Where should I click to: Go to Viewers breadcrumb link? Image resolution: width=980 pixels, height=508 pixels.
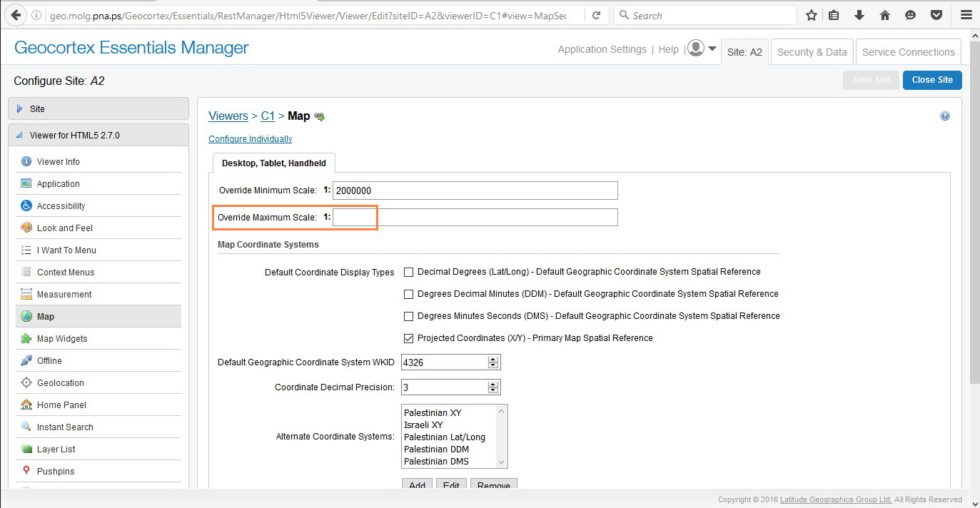tap(228, 116)
